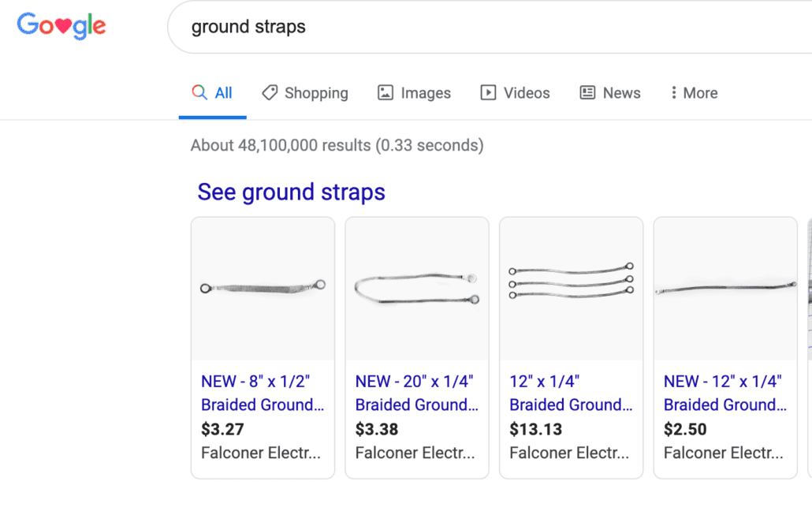Viewport: 812px width, 511px height.
Task: Click the 20" x 1/4" braided strap thumbnail
Action: 416,288
